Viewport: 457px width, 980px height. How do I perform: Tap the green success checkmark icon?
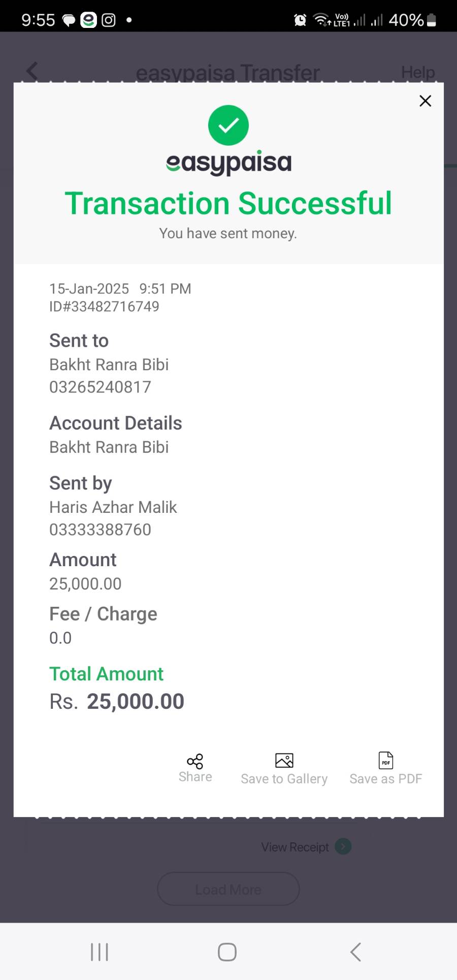[228, 125]
